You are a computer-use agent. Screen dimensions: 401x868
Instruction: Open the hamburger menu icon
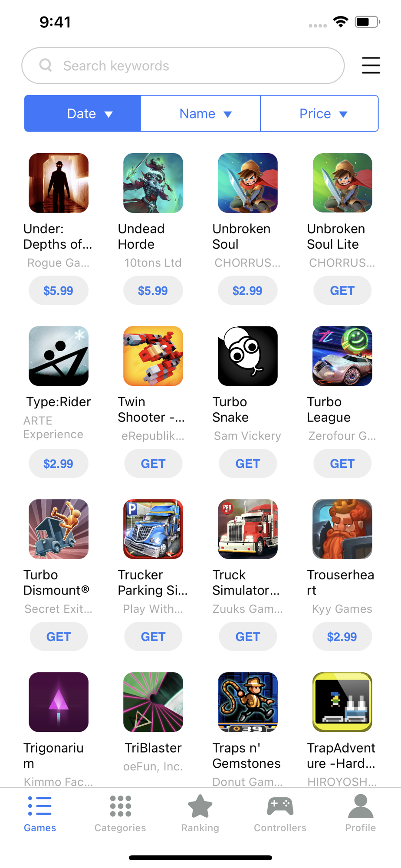coord(371,66)
